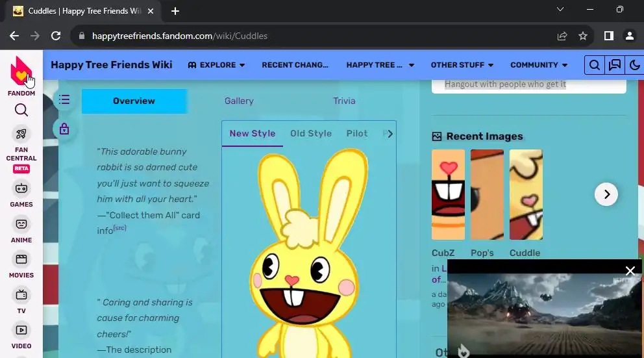This screenshot has height=358, width=644.
Task: Open a new browser tab
Action: pos(175,11)
